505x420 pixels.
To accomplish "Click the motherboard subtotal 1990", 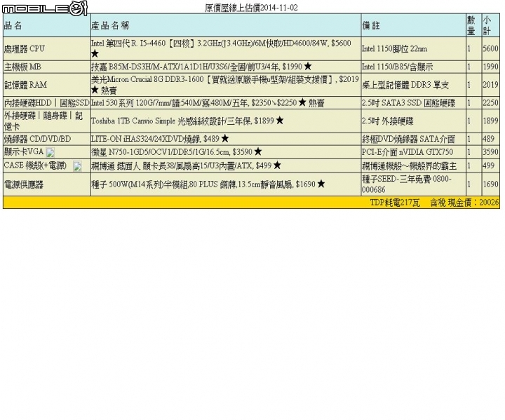I will point(490,67).
